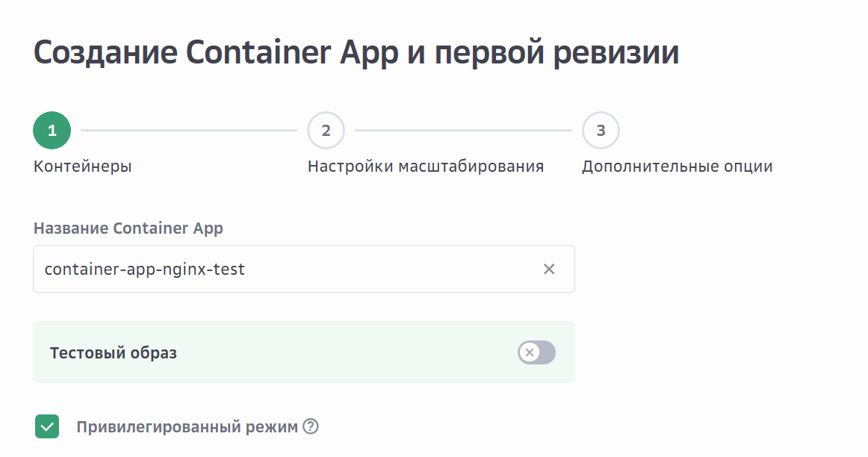Click the Название Container App field label
The height and width of the screenshot is (457, 868).
pos(128,228)
